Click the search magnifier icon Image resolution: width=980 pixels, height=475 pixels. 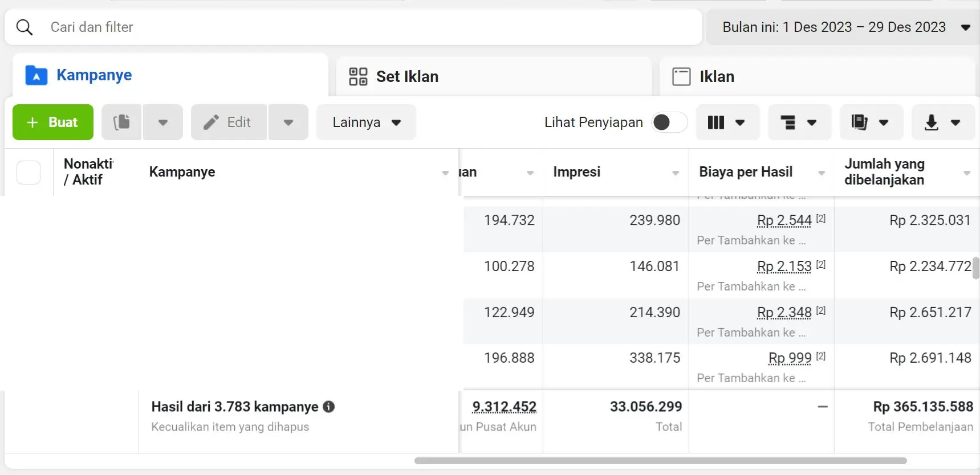click(25, 27)
